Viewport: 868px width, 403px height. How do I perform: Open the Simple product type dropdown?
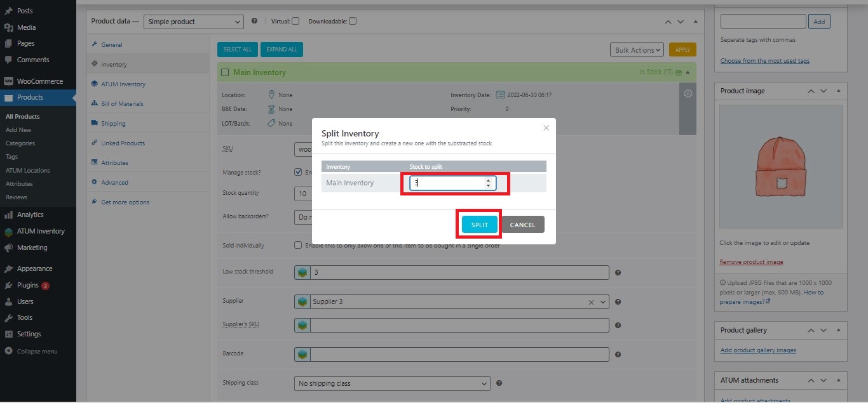194,22
